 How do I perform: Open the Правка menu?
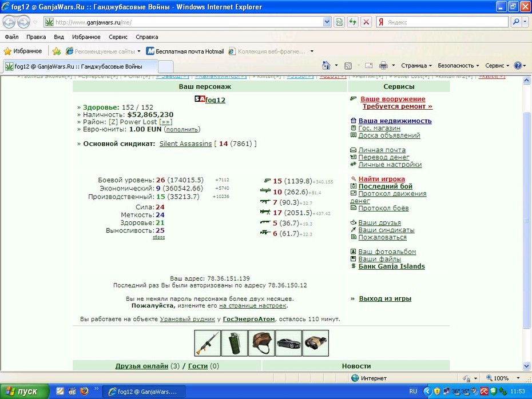(x=36, y=37)
